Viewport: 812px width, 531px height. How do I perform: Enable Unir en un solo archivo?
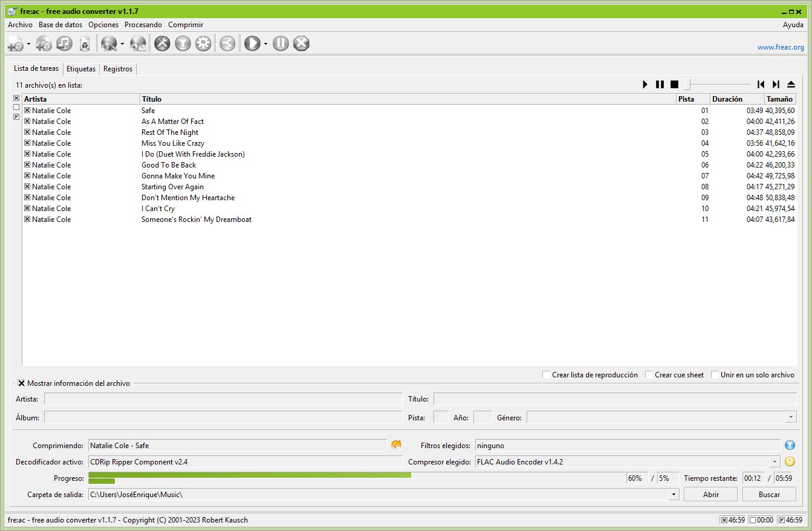pos(715,375)
